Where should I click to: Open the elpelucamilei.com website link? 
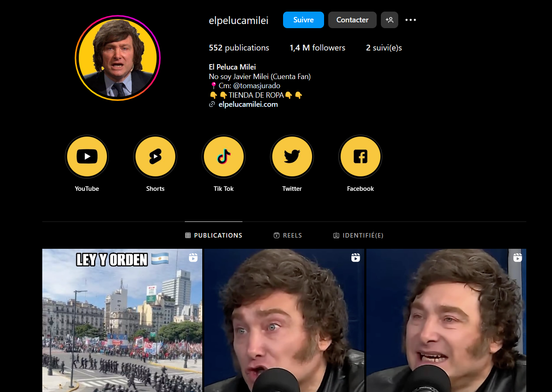[248, 105]
